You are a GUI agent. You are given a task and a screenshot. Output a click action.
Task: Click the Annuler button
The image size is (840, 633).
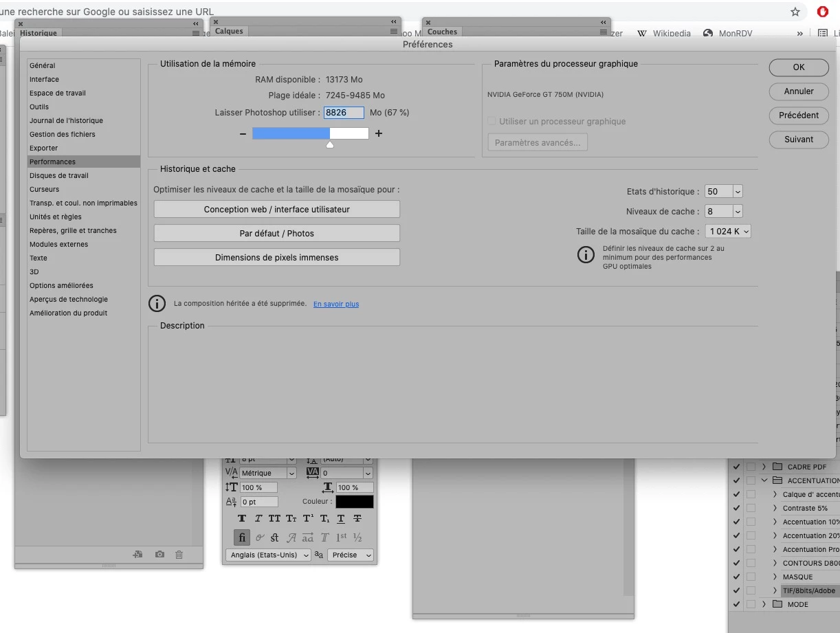click(x=799, y=91)
